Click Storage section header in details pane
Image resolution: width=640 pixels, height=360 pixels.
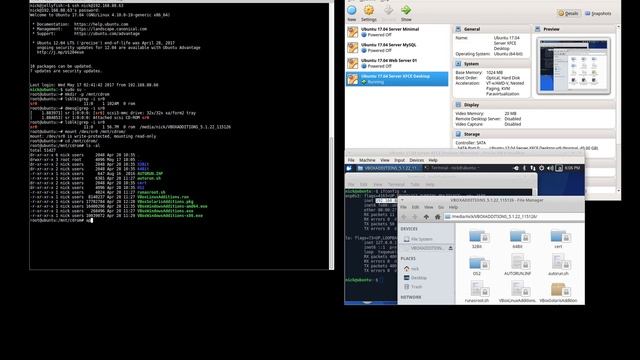[534, 134]
